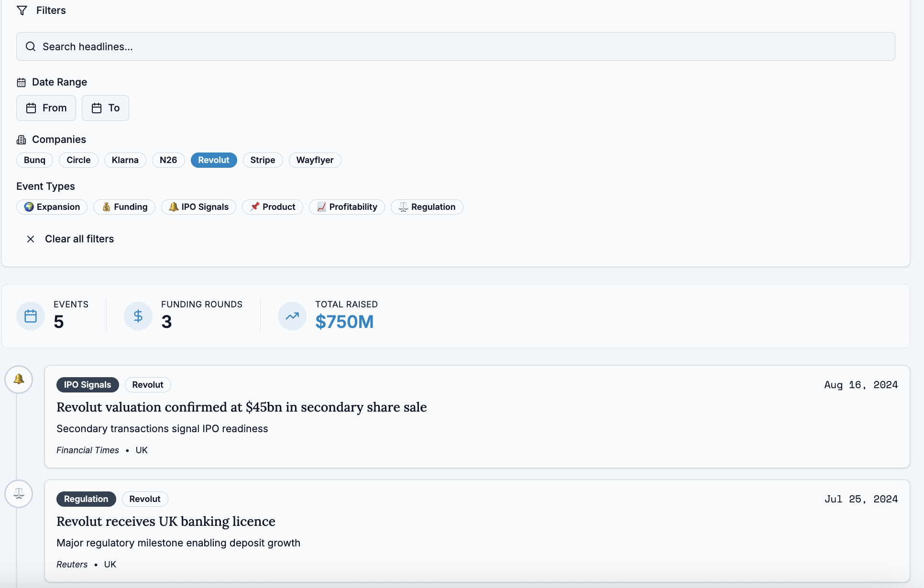The width and height of the screenshot is (924, 588).
Task: Deselect the Revolut company filter chip
Action: pyautogui.click(x=214, y=160)
